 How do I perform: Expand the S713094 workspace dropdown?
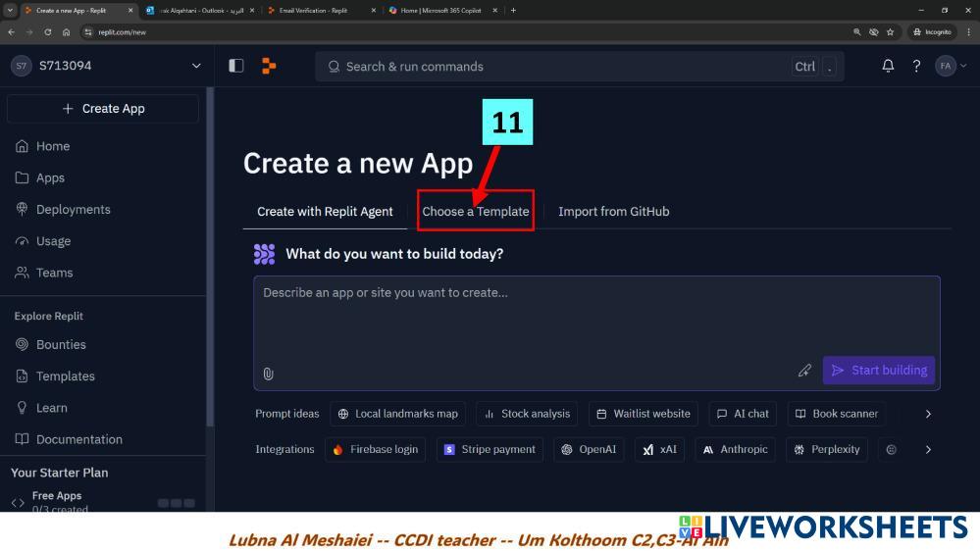point(195,66)
